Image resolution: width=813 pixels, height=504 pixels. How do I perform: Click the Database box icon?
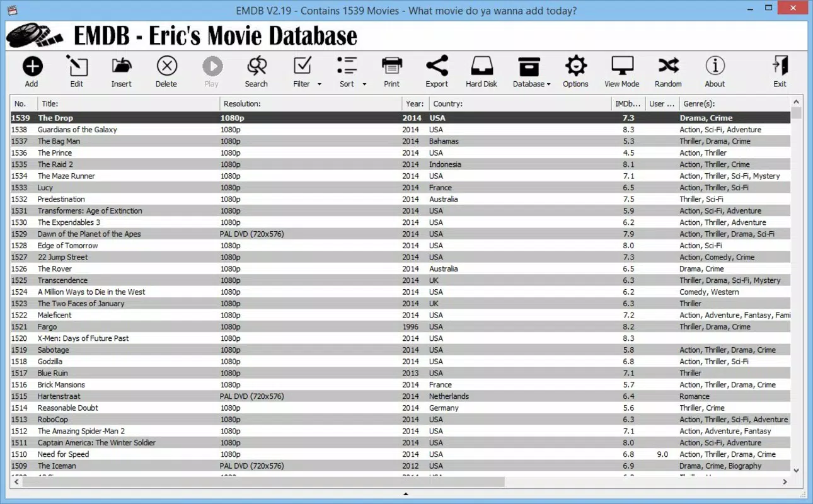click(x=529, y=66)
